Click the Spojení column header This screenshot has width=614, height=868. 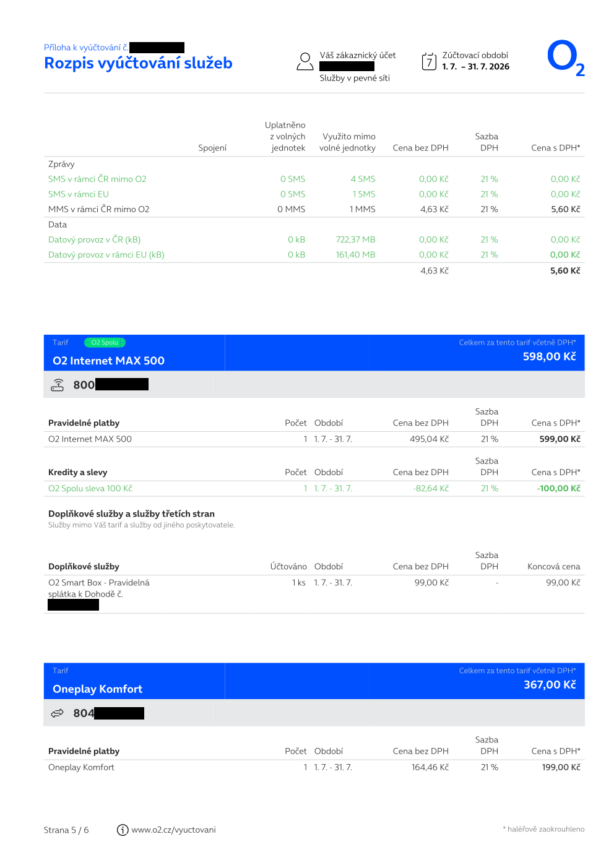point(212,148)
